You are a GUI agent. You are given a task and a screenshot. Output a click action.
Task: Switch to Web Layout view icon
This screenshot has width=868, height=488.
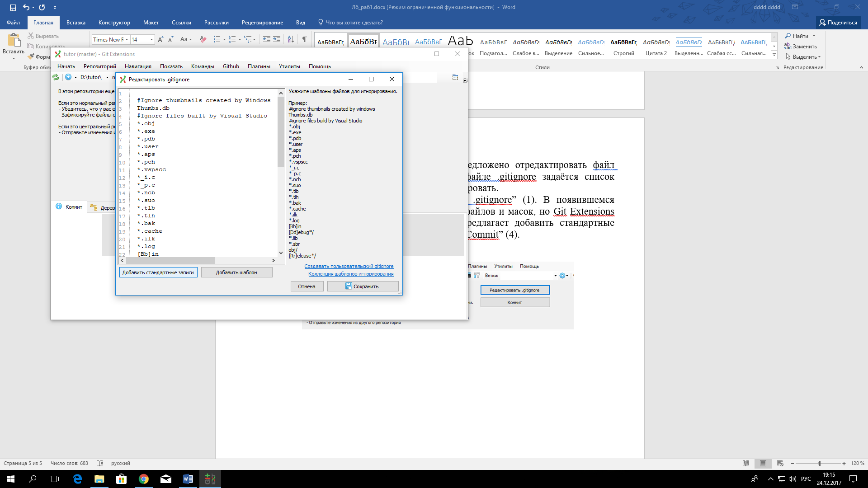click(x=780, y=463)
